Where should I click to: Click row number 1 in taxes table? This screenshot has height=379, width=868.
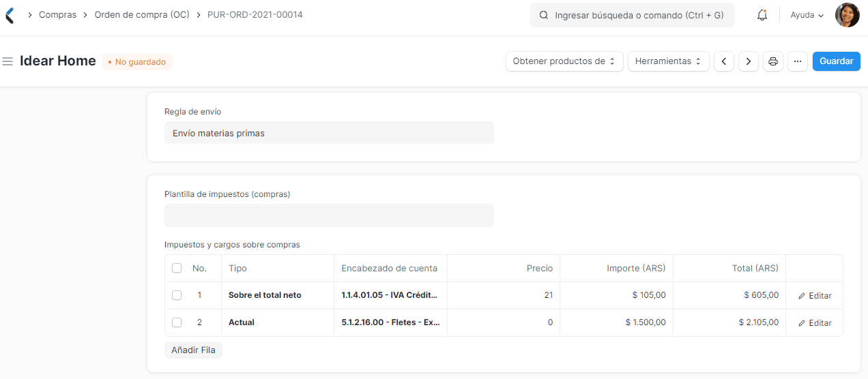click(199, 296)
